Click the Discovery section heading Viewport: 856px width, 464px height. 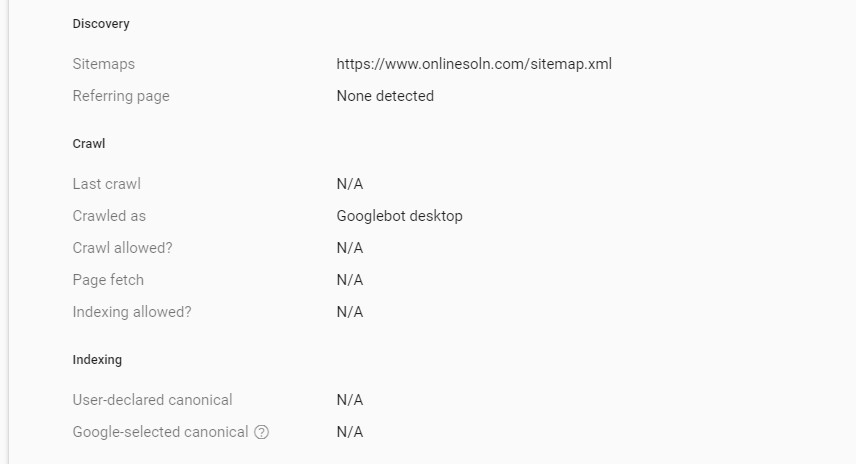pos(101,24)
